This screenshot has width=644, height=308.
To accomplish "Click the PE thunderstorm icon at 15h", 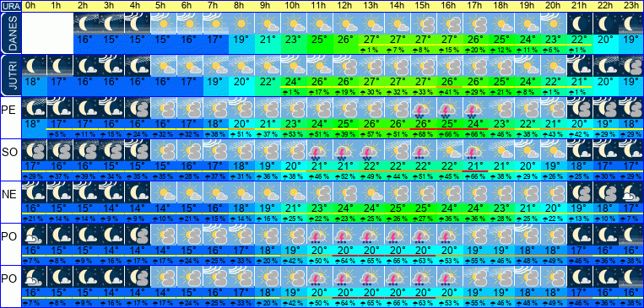I will coord(423,108).
